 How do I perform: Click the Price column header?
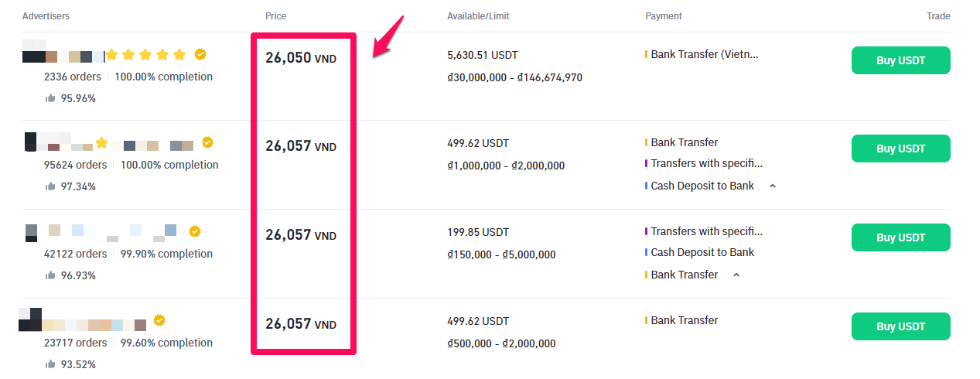pyautogui.click(x=275, y=16)
